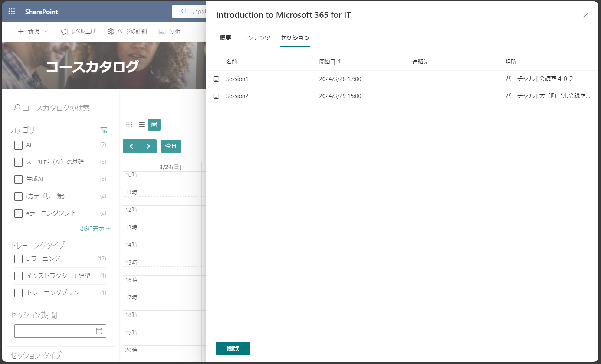Viewport: 601px width, 364px height.
Task: Check the eラーニングソフト checkbox
Action: [x=19, y=213]
